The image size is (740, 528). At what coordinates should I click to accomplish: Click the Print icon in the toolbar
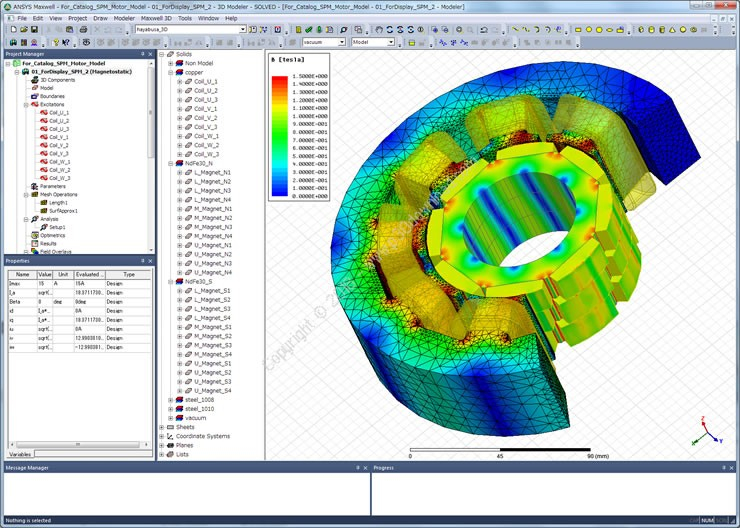[84, 29]
